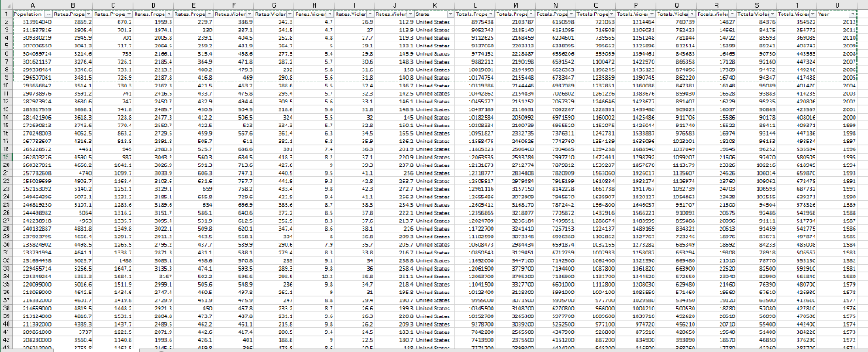Select column U by its letter header

point(837,4)
